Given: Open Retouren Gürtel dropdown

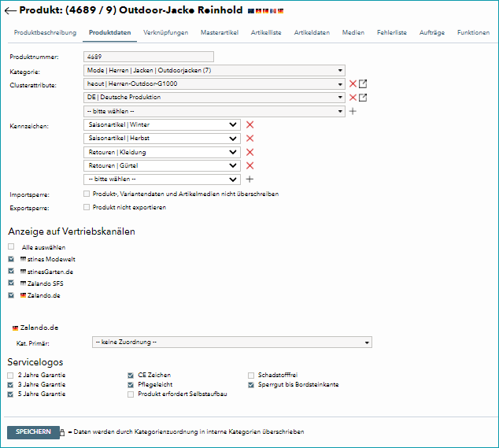Looking at the screenshot, I should coord(162,165).
